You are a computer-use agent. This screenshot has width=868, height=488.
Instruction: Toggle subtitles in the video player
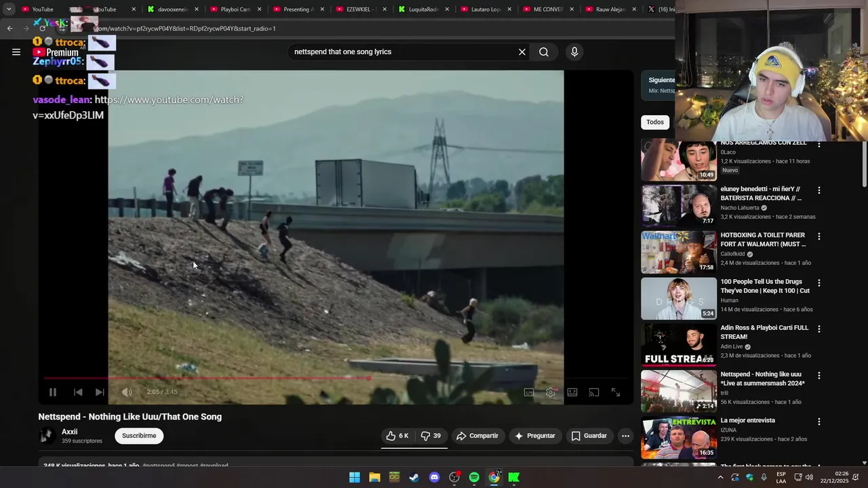(x=529, y=392)
